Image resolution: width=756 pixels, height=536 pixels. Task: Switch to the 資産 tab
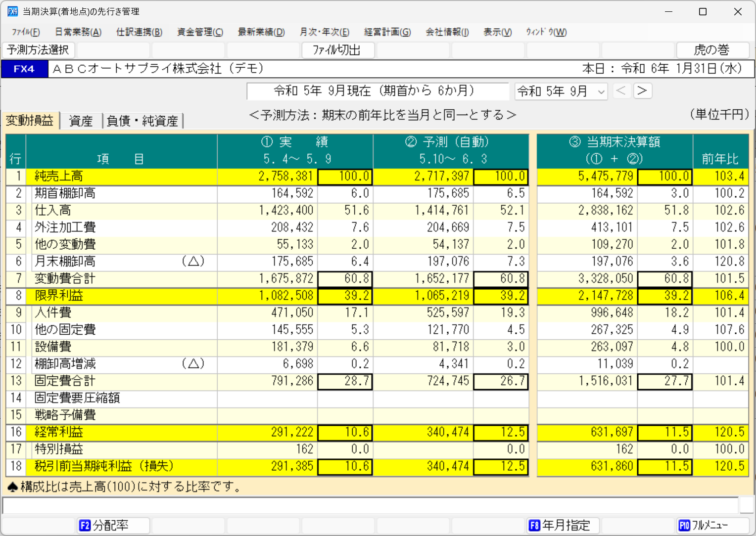[80, 120]
